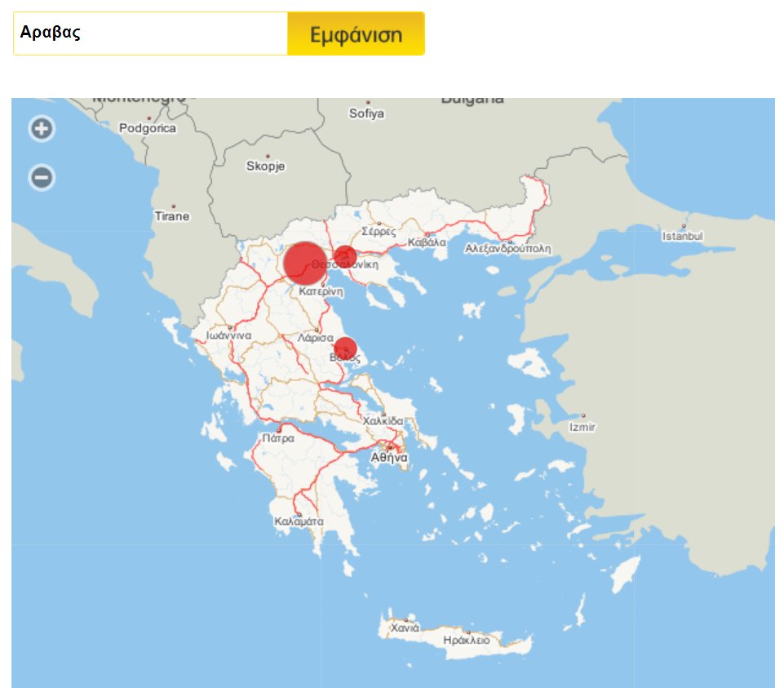Zoom in the map with plus button

[42, 129]
